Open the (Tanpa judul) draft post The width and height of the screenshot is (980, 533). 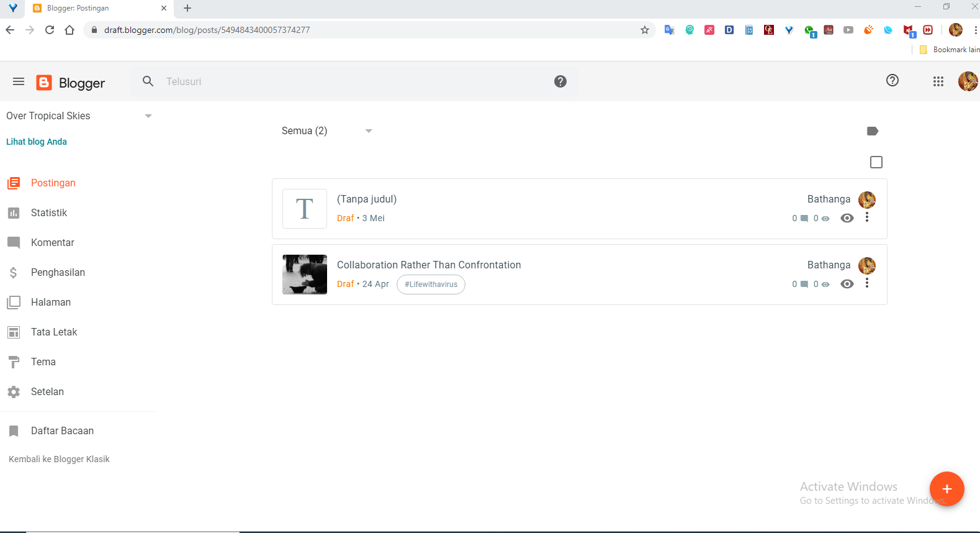click(x=367, y=199)
